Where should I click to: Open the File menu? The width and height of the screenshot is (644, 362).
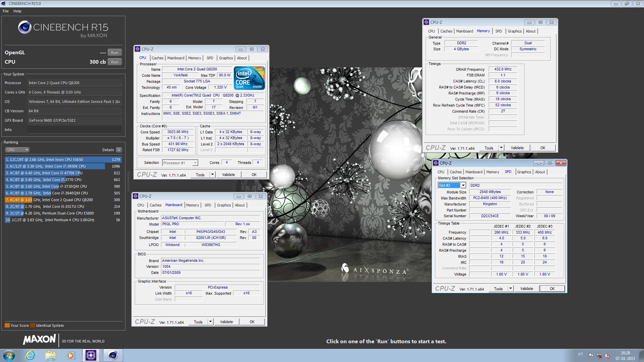point(6,11)
